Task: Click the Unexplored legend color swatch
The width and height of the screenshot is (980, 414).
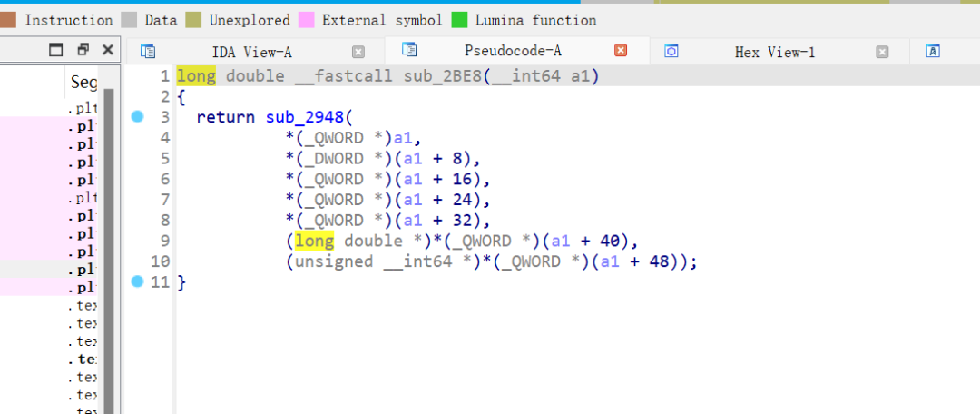Action: [193, 20]
